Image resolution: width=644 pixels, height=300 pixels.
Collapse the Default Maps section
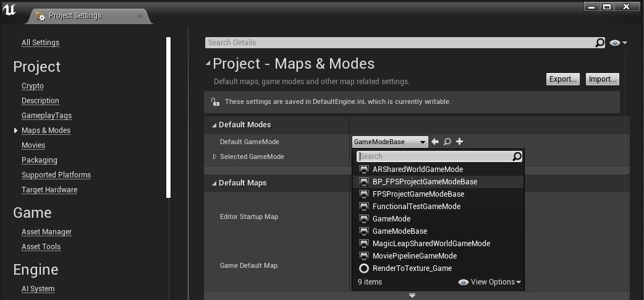click(x=214, y=183)
